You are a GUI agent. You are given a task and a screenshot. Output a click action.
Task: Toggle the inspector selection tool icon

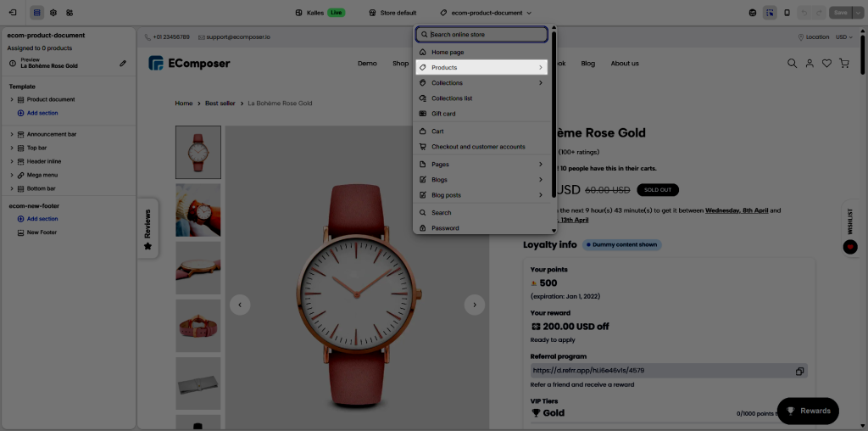pyautogui.click(x=769, y=13)
